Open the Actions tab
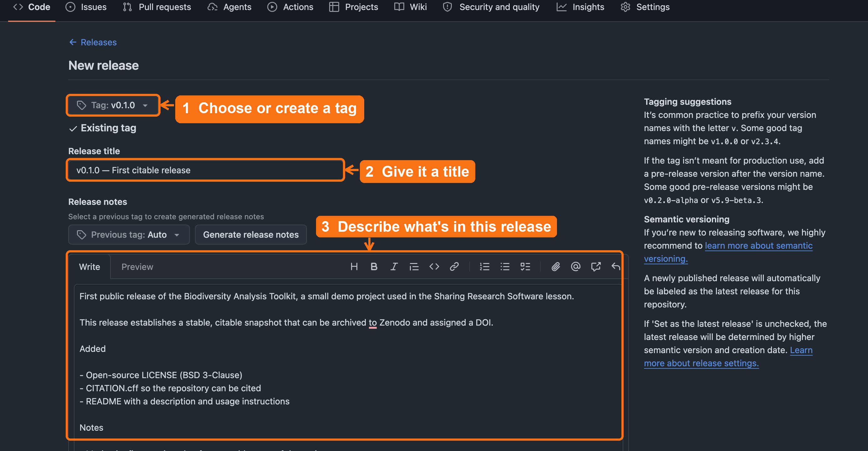Viewport: 868px width, 451px height. [x=290, y=7]
